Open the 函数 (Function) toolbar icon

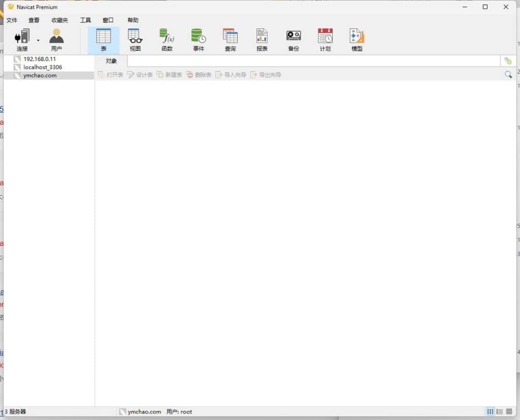pos(167,37)
